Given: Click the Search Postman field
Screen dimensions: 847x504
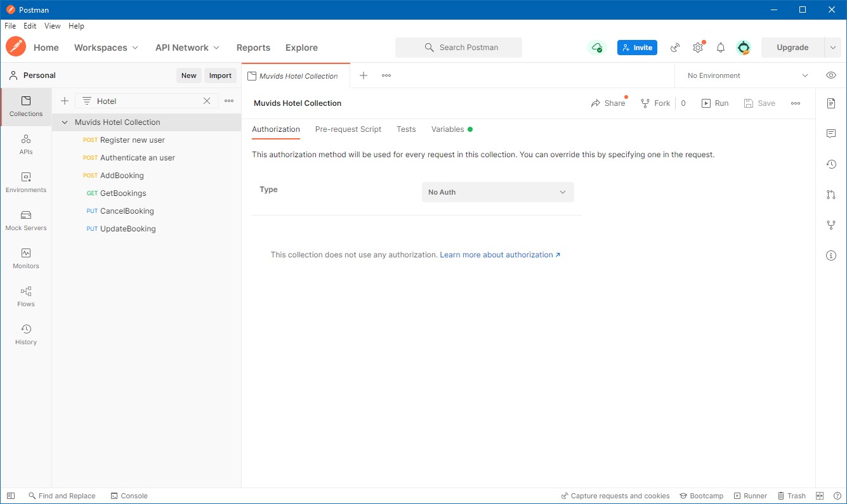Looking at the screenshot, I should pos(459,48).
